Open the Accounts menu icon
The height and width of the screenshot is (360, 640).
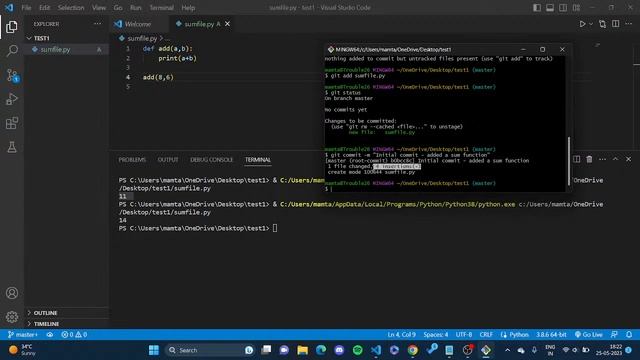(x=12, y=293)
